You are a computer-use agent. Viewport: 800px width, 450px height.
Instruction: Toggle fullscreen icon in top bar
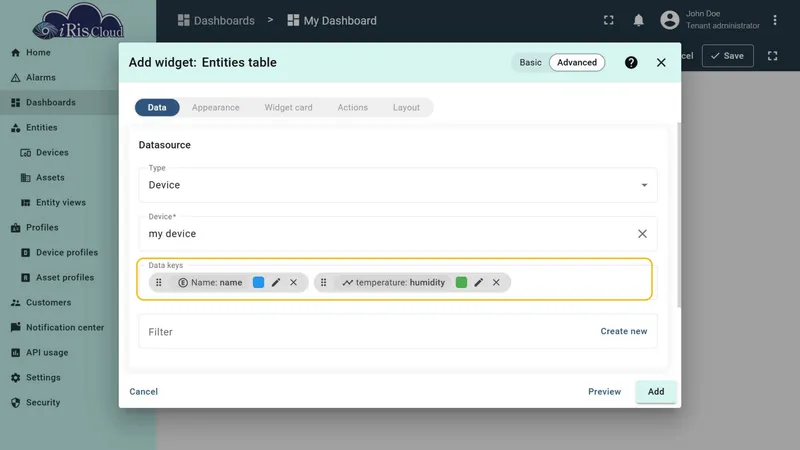pyautogui.click(x=609, y=20)
